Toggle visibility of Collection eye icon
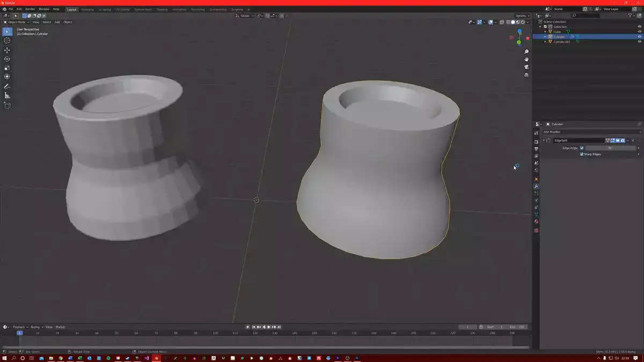 tap(639, 26)
